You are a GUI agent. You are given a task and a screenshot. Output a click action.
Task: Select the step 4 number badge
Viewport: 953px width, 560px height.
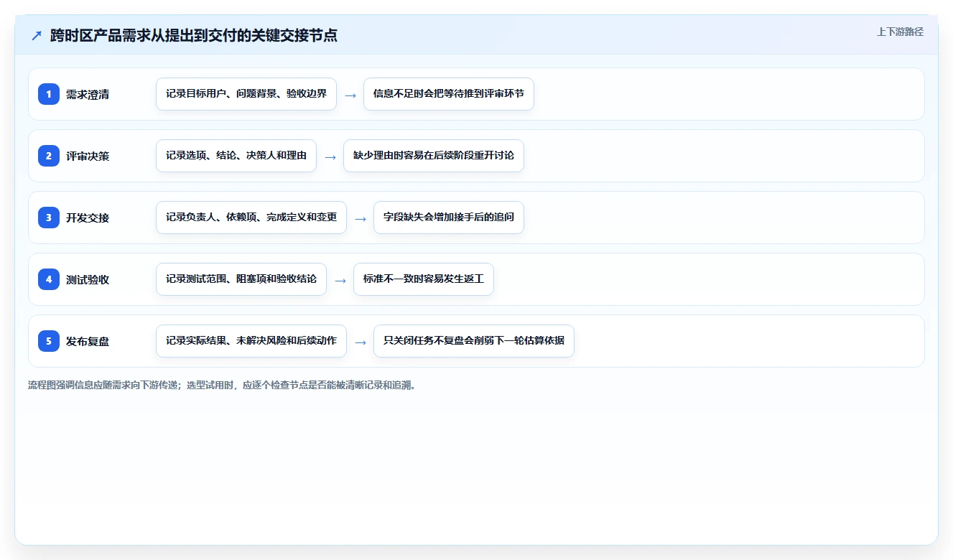click(x=49, y=279)
